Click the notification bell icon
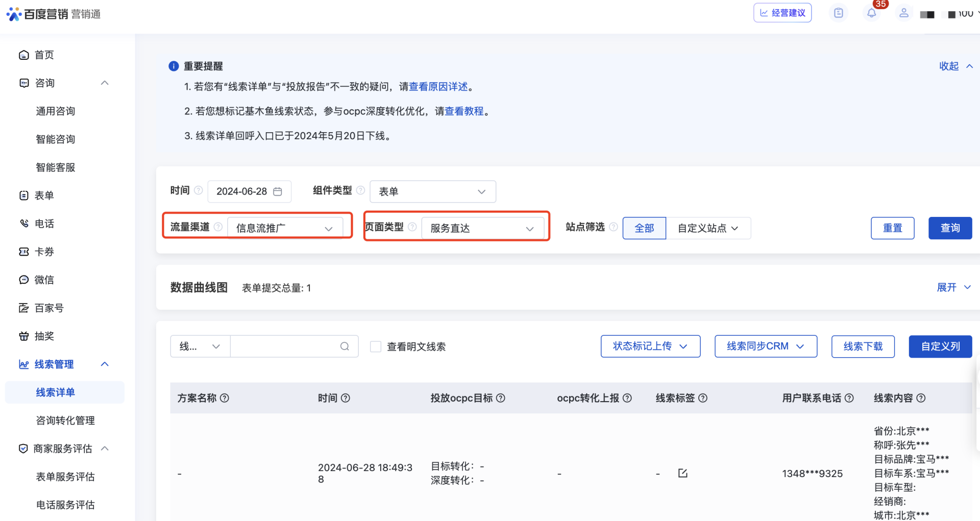 (871, 13)
